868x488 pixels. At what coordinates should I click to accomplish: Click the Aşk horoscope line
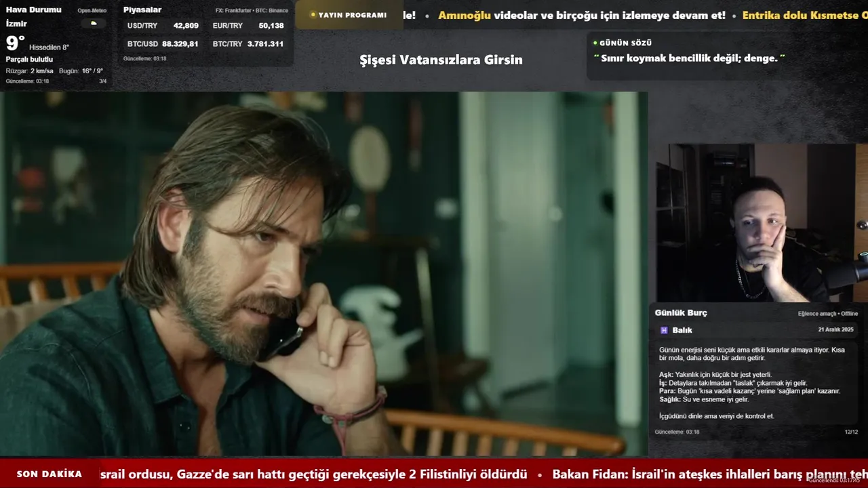tap(715, 374)
